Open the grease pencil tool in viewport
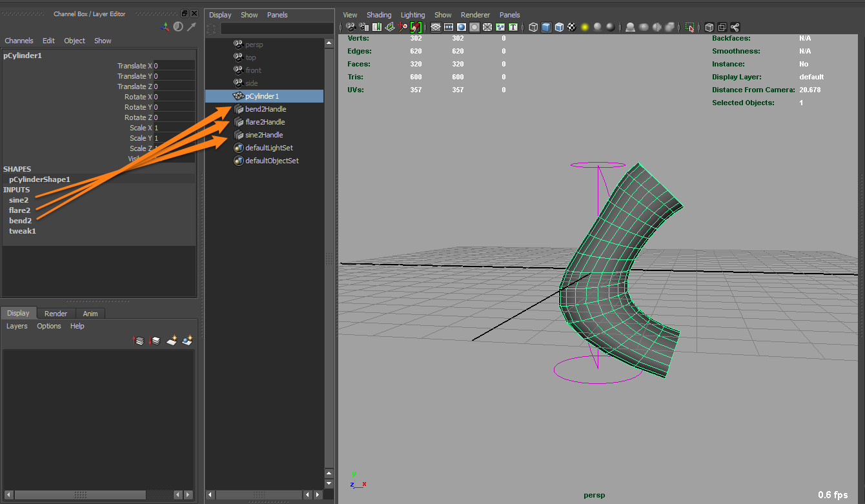The image size is (865, 504). tap(415, 27)
